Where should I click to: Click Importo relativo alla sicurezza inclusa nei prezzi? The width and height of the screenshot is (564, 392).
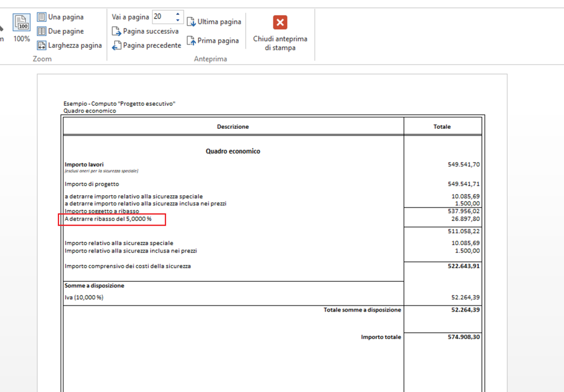(130, 251)
